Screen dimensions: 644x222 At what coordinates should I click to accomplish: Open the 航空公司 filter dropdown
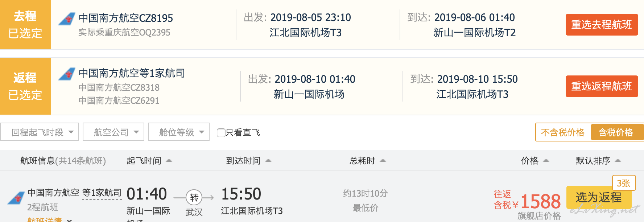pyautogui.click(x=113, y=132)
